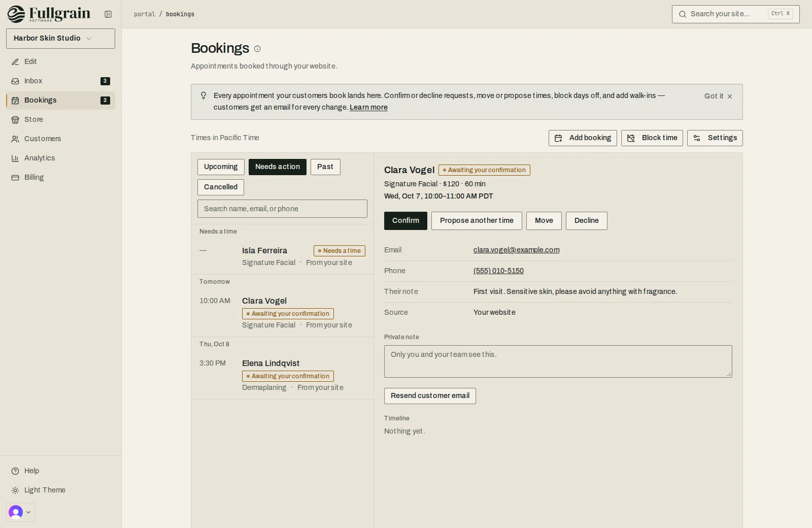Switch to the Past tab
Image resolution: width=812 pixels, height=528 pixels.
[325, 167]
